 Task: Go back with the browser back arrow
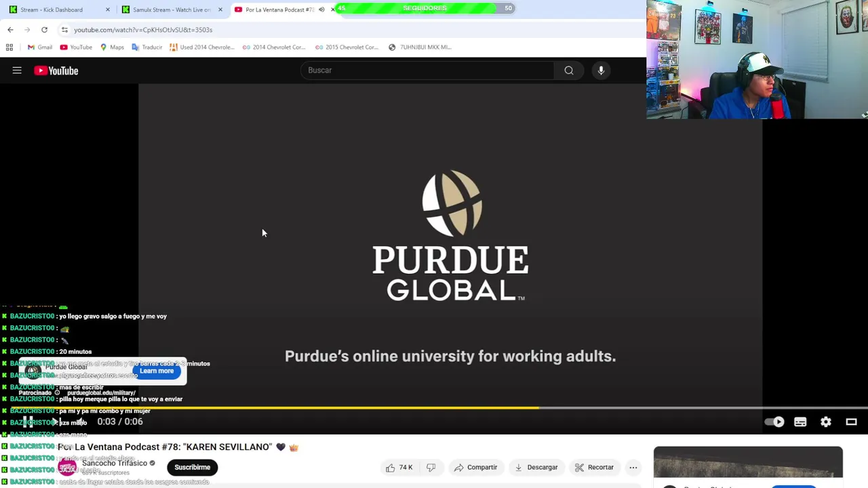coord(10,30)
